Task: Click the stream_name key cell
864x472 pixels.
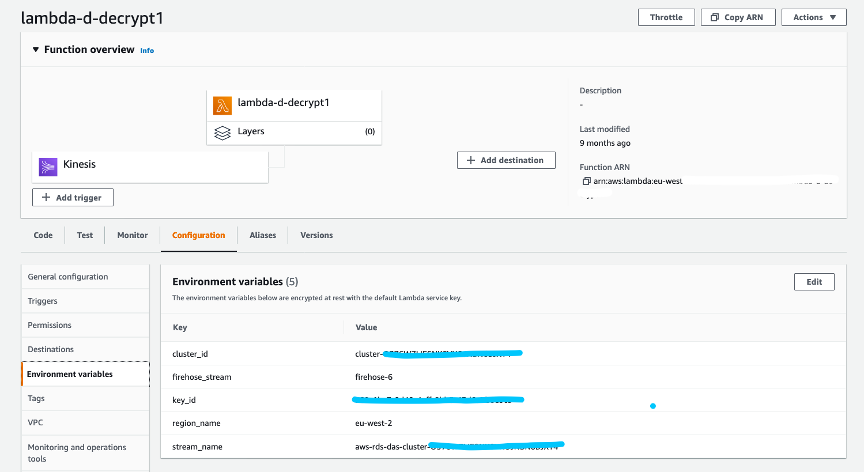Action: [197, 447]
